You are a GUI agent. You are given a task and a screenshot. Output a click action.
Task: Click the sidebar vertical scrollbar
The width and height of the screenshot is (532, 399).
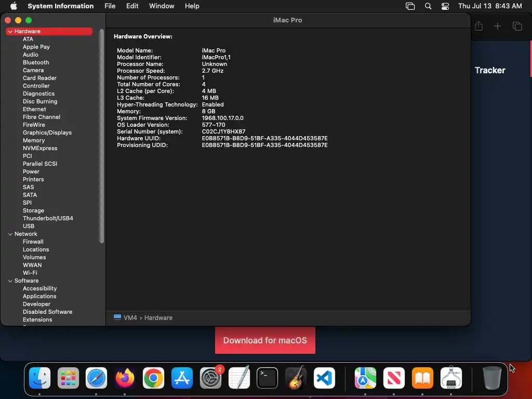101,136
